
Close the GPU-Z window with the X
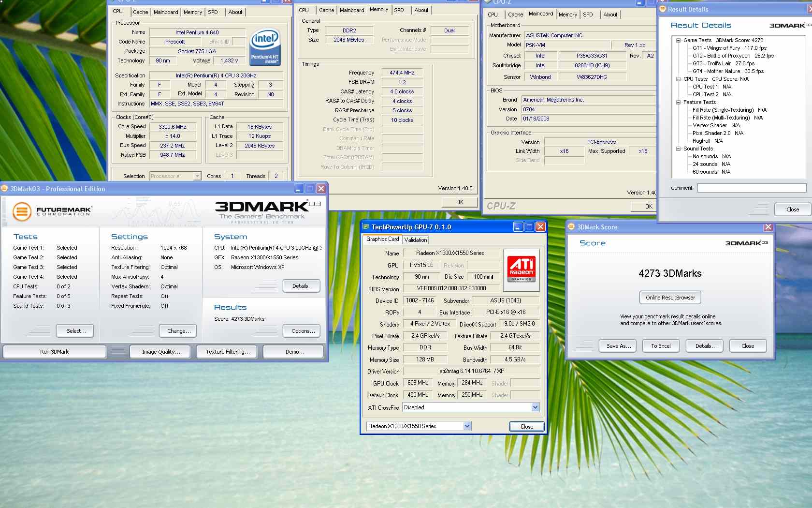[x=540, y=227]
